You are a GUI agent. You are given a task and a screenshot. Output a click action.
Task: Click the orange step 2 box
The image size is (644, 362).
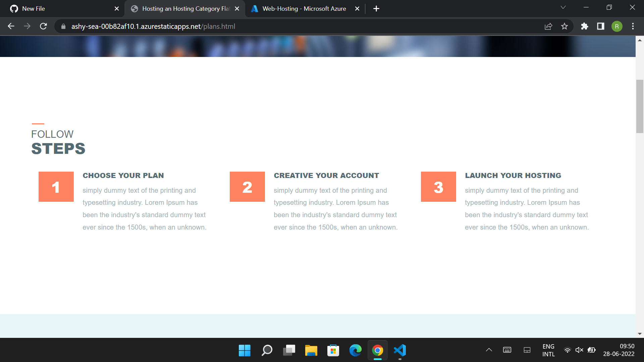[247, 187]
